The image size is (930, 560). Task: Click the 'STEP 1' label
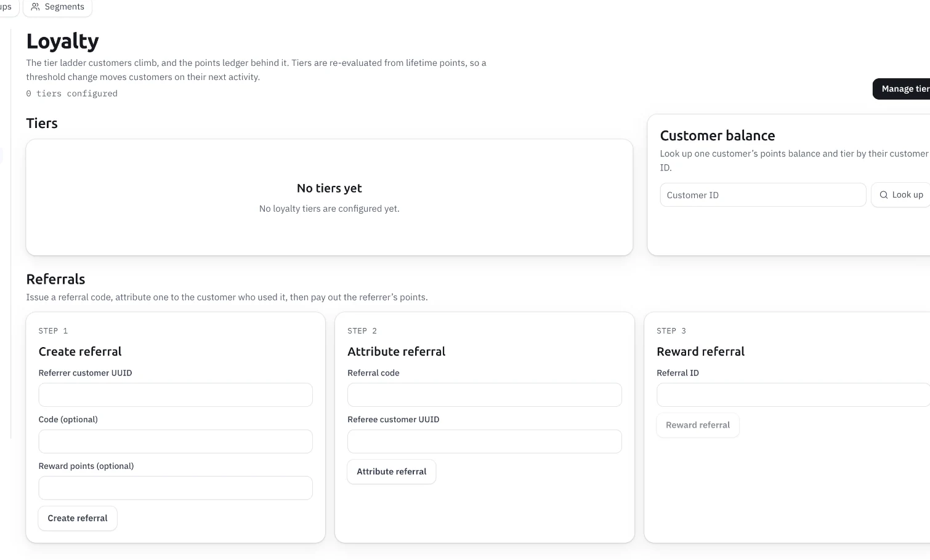53,331
